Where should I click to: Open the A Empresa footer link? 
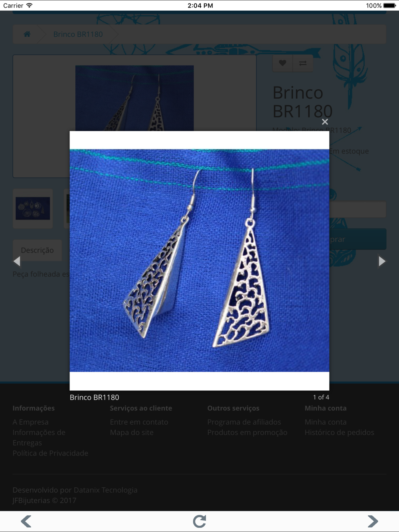[30, 422]
